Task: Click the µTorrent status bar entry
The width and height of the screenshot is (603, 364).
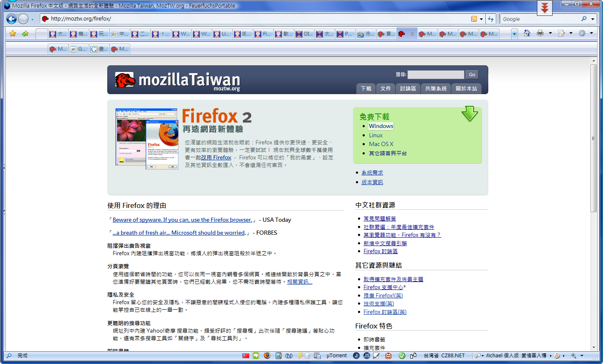Action: coord(337,356)
